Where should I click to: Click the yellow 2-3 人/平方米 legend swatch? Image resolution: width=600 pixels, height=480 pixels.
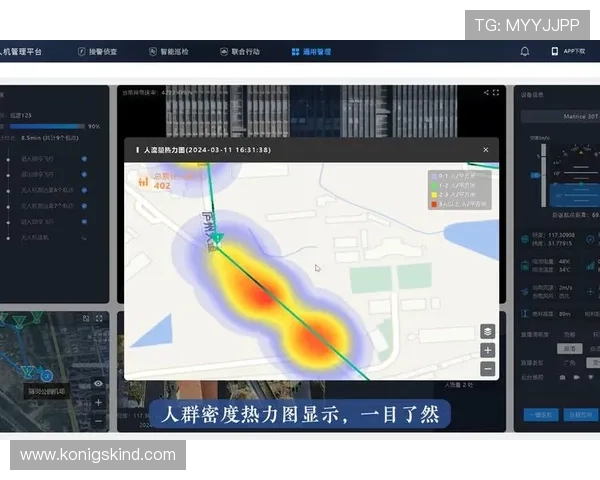click(434, 195)
